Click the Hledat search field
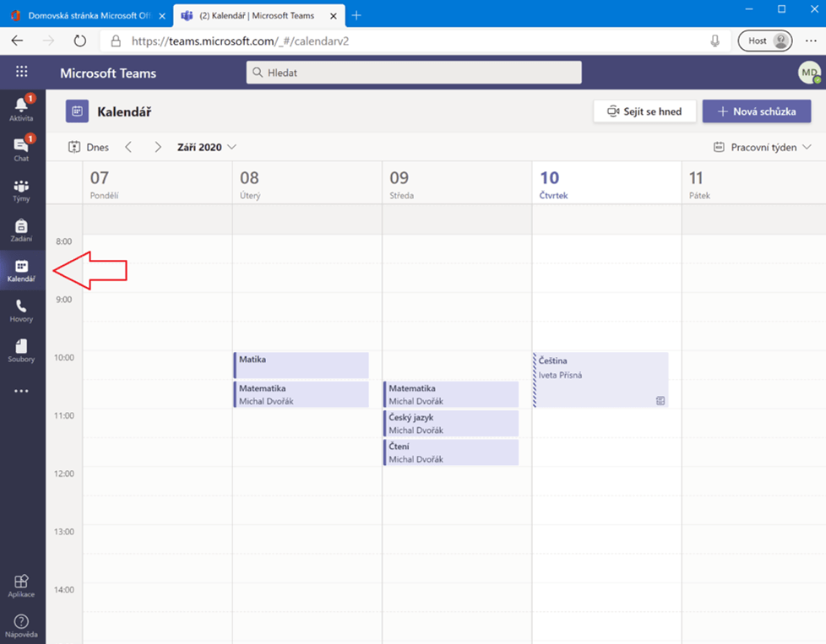This screenshot has height=644, width=826. (414, 73)
